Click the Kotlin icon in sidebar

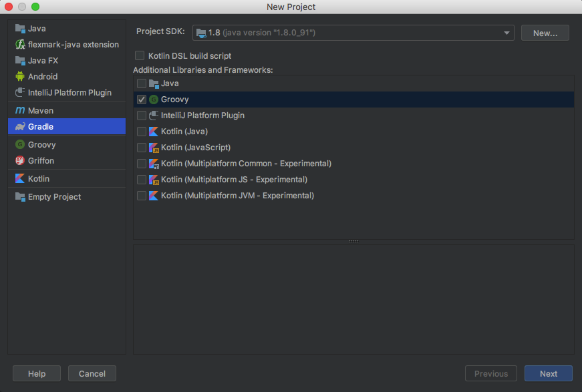pos(20,179)
